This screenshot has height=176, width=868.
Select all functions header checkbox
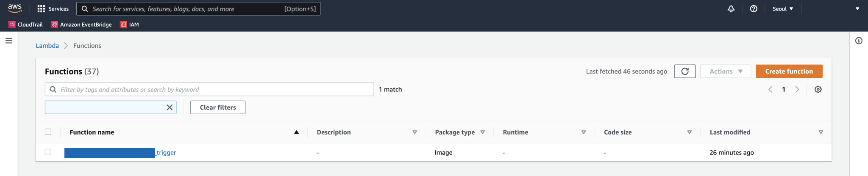(48, 132)
